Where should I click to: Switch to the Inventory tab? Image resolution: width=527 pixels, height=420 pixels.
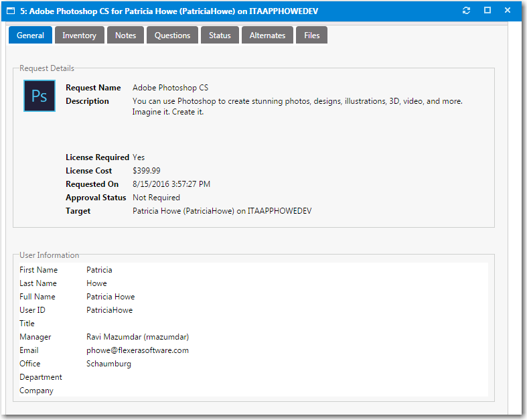(x=79, y=36)
